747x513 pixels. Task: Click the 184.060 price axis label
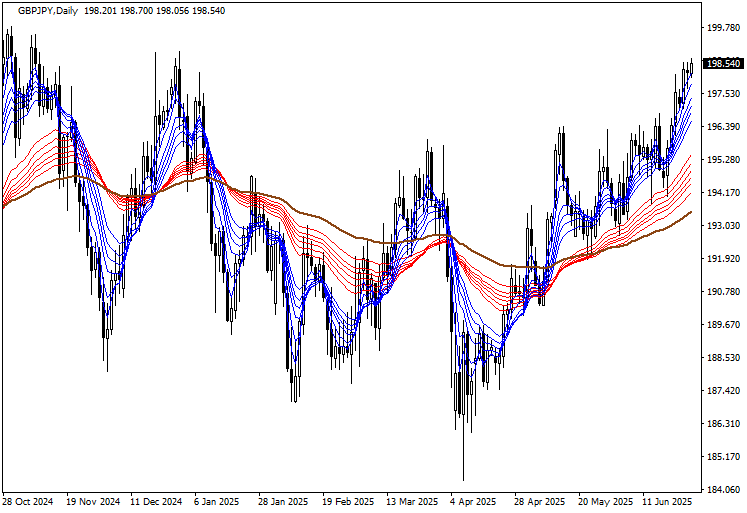[723, 490]
